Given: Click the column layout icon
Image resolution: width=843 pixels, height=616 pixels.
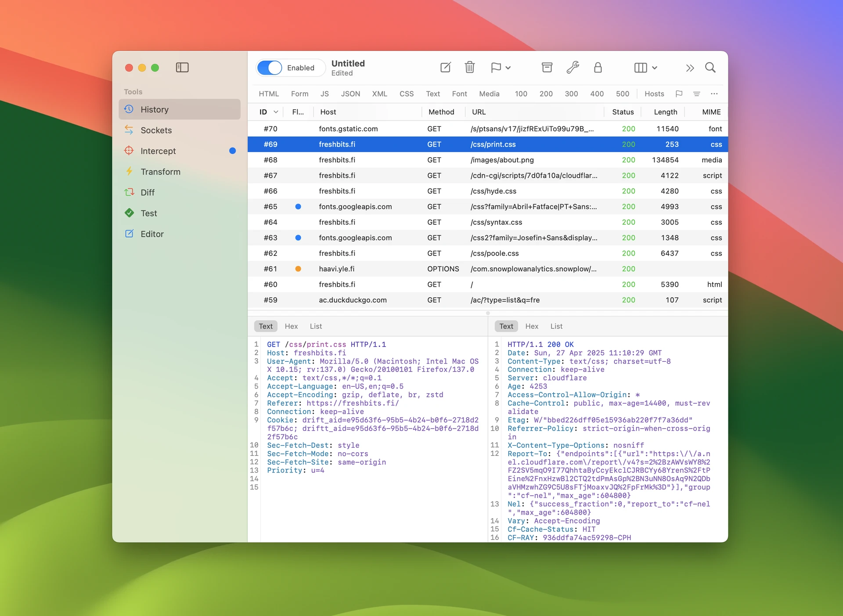Looking at the screenshot, I should coord(641,68).
